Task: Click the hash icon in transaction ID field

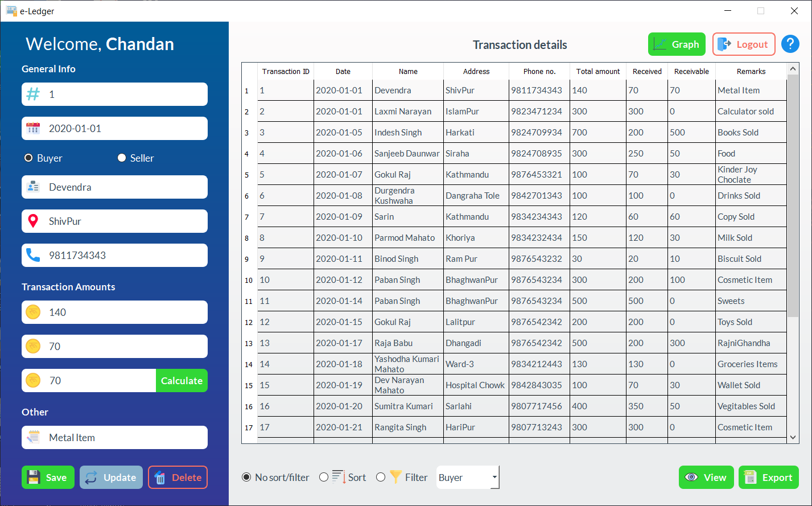Action: tap(33, 94)
